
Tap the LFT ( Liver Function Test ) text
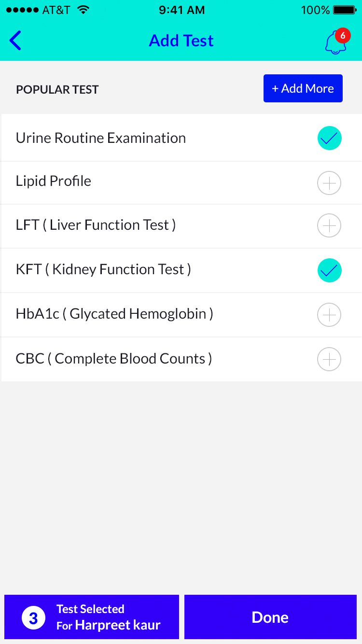[x=96, y=225]
